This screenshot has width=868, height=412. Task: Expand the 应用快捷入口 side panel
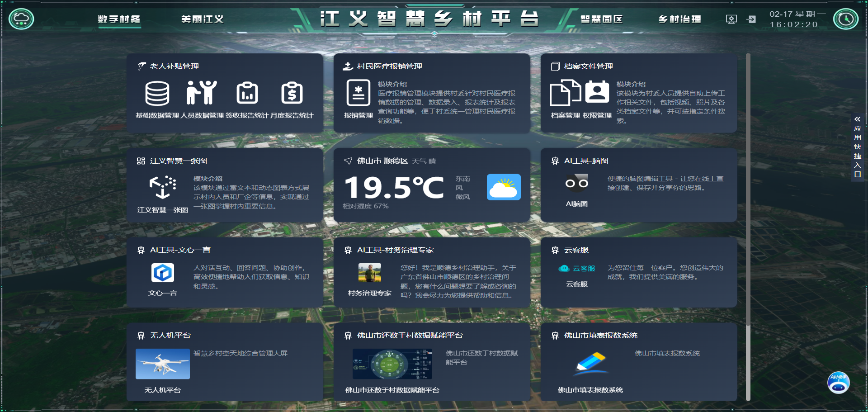coord(857,147)
